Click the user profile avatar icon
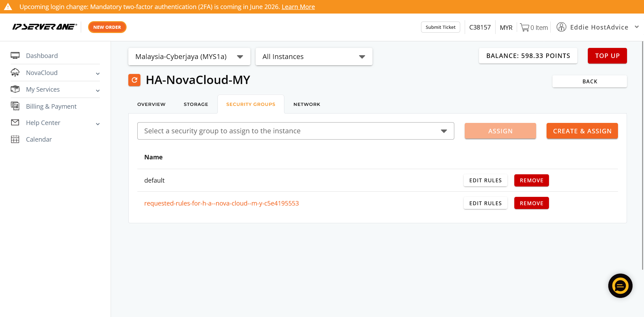Screen dimensions: 644x317 tap(561, 27)
